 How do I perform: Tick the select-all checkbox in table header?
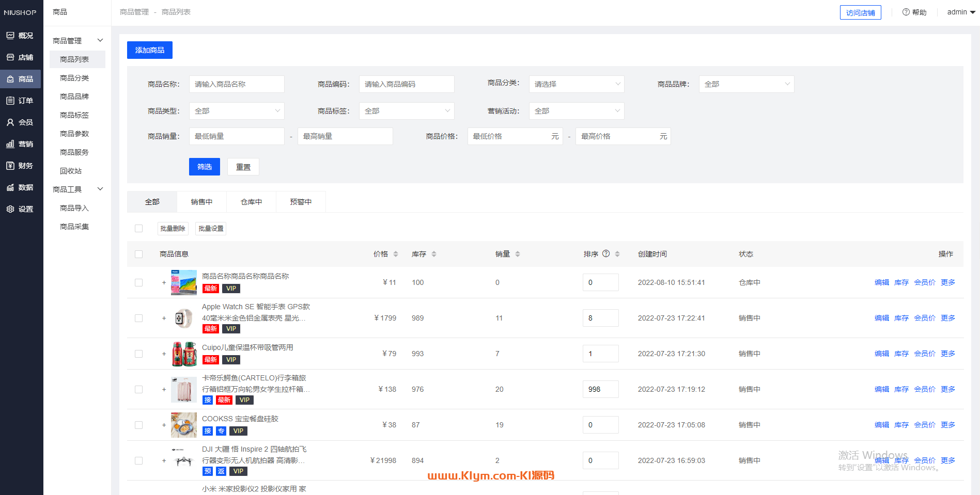click(x=138, y=254)
